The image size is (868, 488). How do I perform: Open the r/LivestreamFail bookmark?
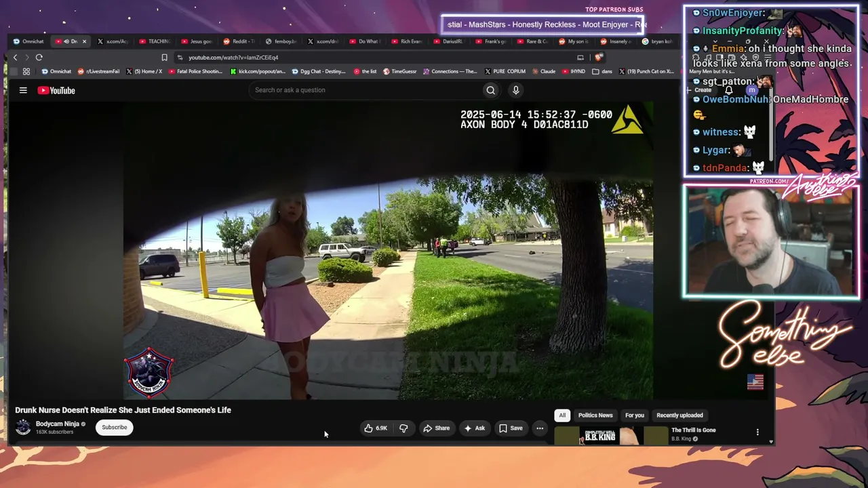tap(98, 71)
